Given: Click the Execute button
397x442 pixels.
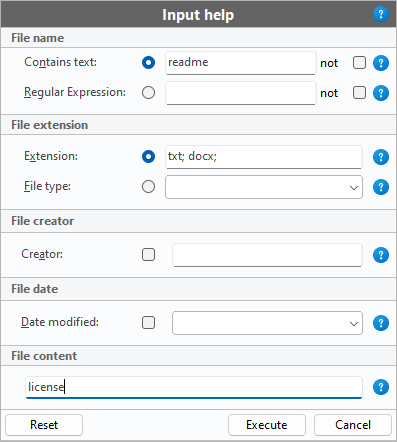Looking at the screenshot, I should (x=267, y=425).
